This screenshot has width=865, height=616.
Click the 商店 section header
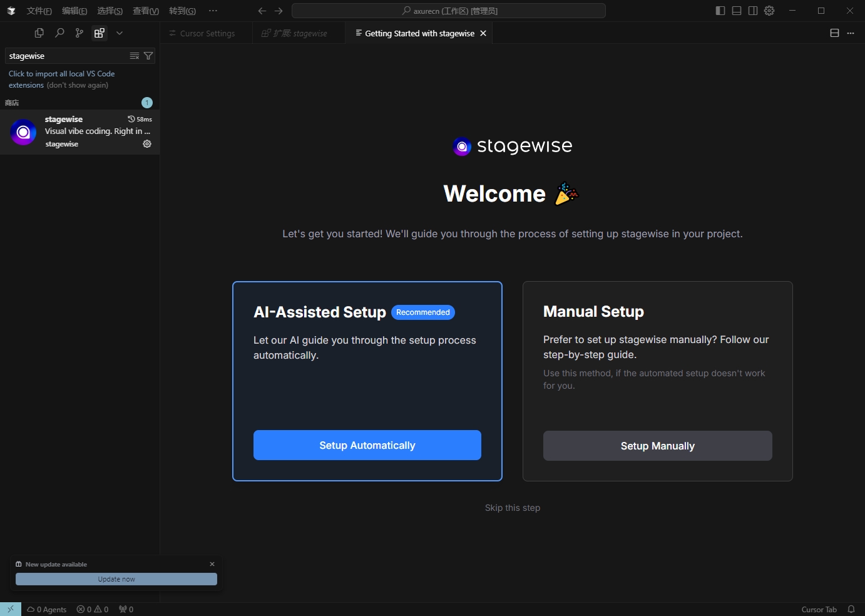tap(12, 103)
